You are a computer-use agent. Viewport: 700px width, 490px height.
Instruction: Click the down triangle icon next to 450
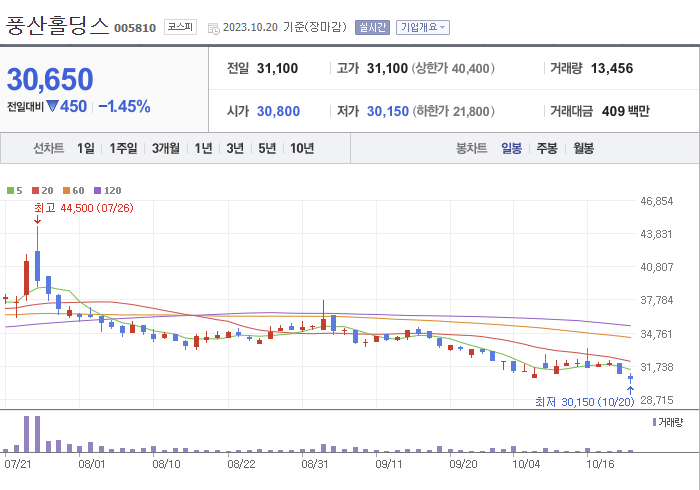[53, 106]
